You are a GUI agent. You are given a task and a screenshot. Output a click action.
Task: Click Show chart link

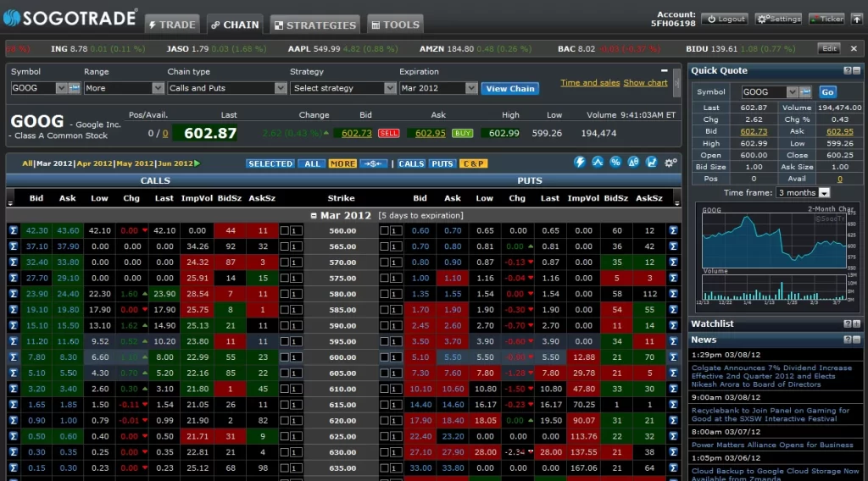(645, 83)
